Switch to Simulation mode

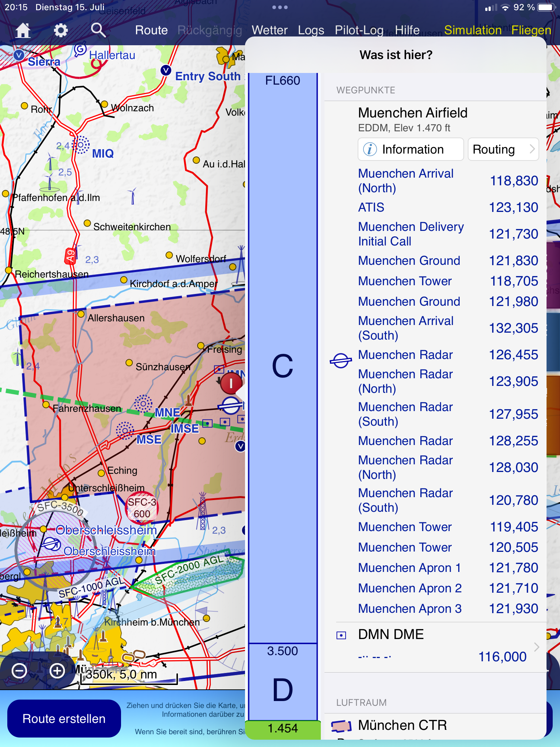pos(472,30)
